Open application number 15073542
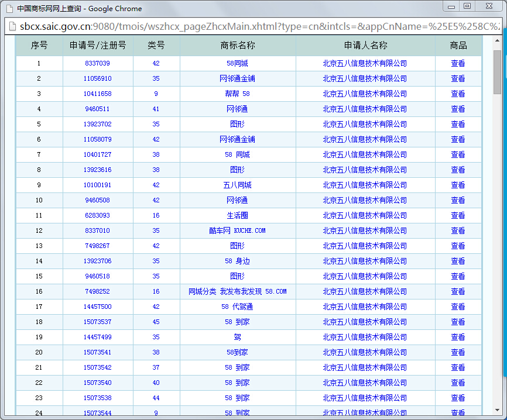Viewport: 507px width, 420px height. (x=97, y=367)
